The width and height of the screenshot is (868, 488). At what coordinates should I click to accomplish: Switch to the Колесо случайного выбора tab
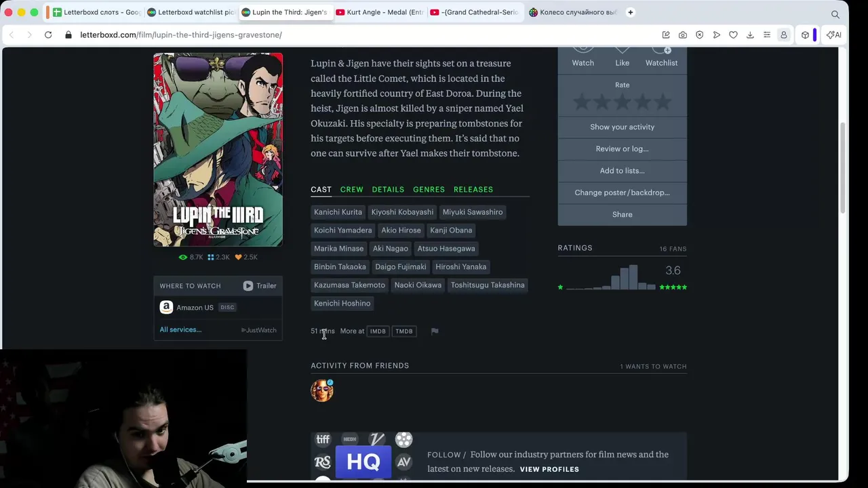click(x=573, y=12)
